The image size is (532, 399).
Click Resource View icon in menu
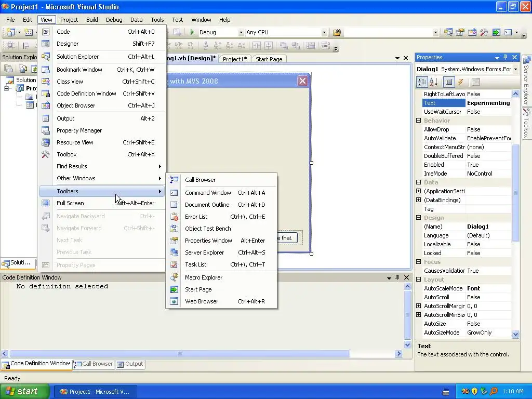point(46,142)
